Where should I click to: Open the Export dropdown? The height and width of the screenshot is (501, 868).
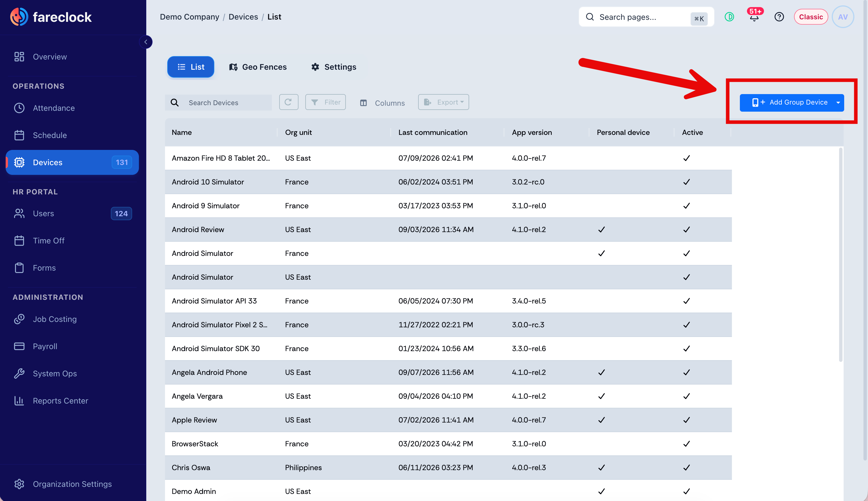pyautogui.click(x=443, y=102)
